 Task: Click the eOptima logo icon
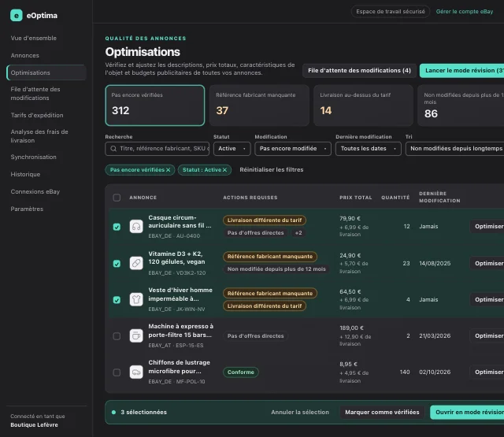tap(16, 15)
